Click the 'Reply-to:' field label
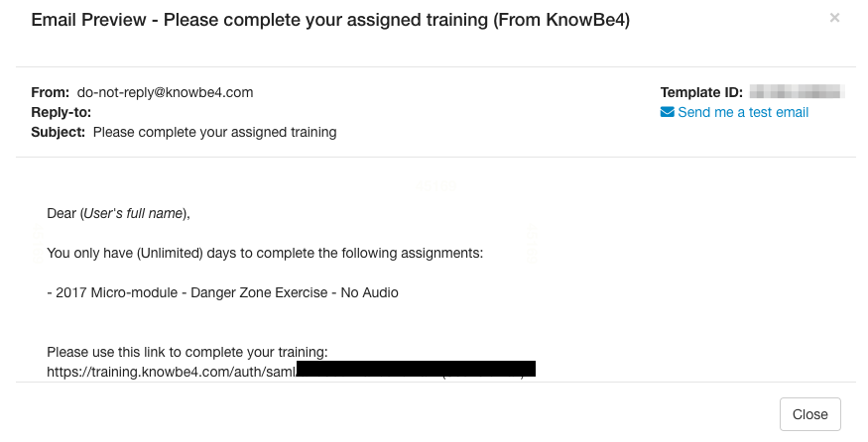The width and height of the screenshot is (868, 442). (62, 112)
